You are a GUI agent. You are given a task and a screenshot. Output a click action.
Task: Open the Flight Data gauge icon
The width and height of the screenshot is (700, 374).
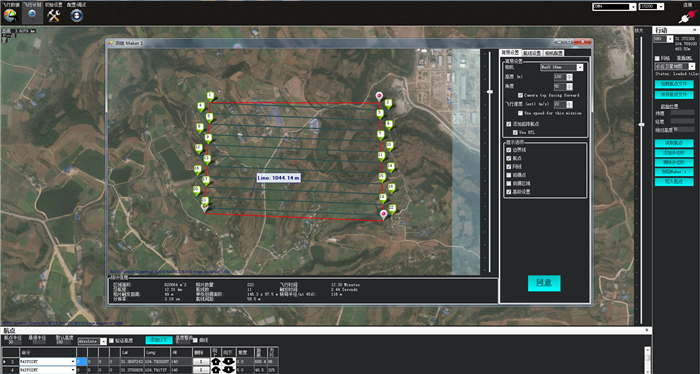click(x=10, y=15)
